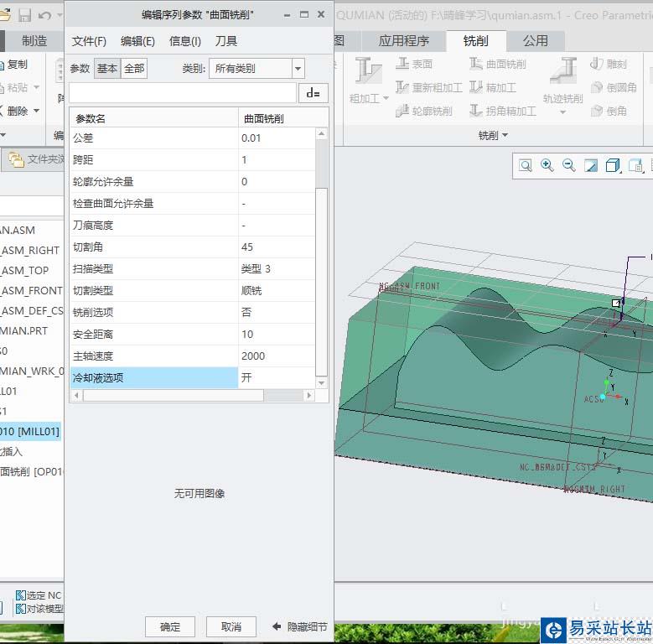The image size is (653, 644).
Task: Click the save icon in quick access bar
Action: pos(24,15)
